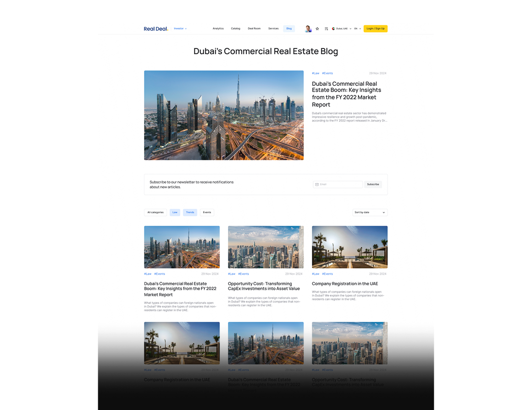The width and height of the screenshot is (532, 410).
Task: Click the favorites star icon
Action: click(317, 28)
